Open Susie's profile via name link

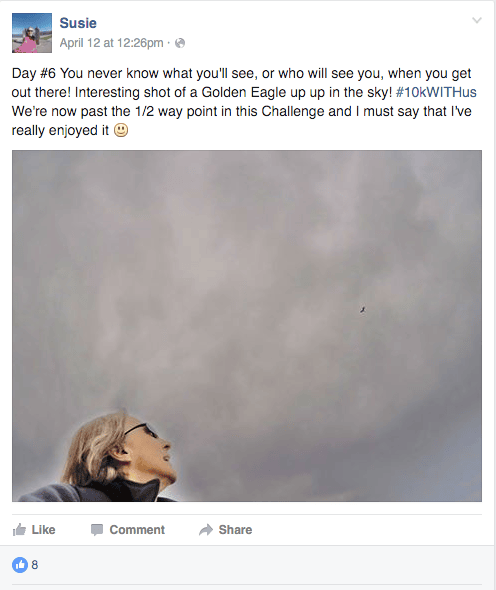point(78,23)
